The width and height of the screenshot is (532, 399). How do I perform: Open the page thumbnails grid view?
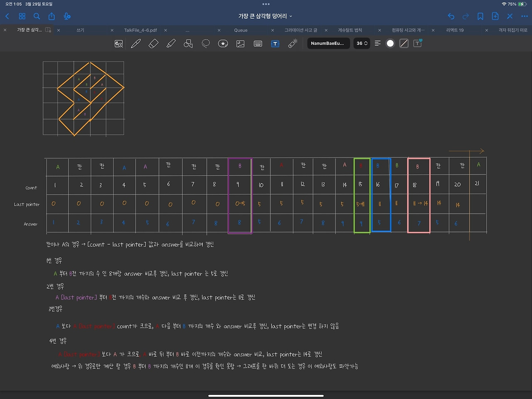22,16
